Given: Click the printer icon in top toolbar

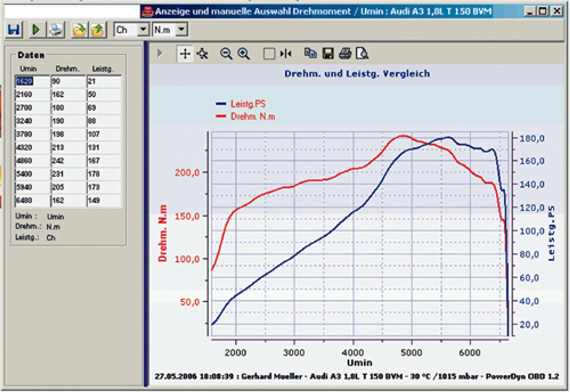Looking at the screenshot, I should 56,30.
